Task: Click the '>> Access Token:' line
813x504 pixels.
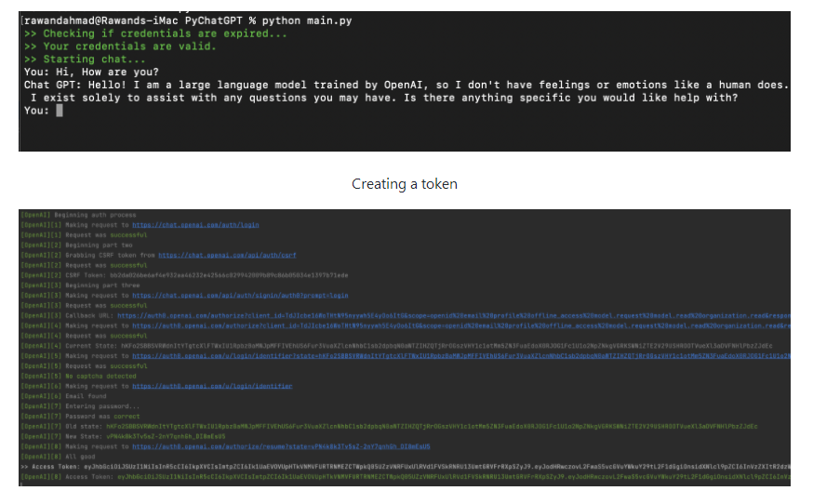Action: tap(406, 467)
